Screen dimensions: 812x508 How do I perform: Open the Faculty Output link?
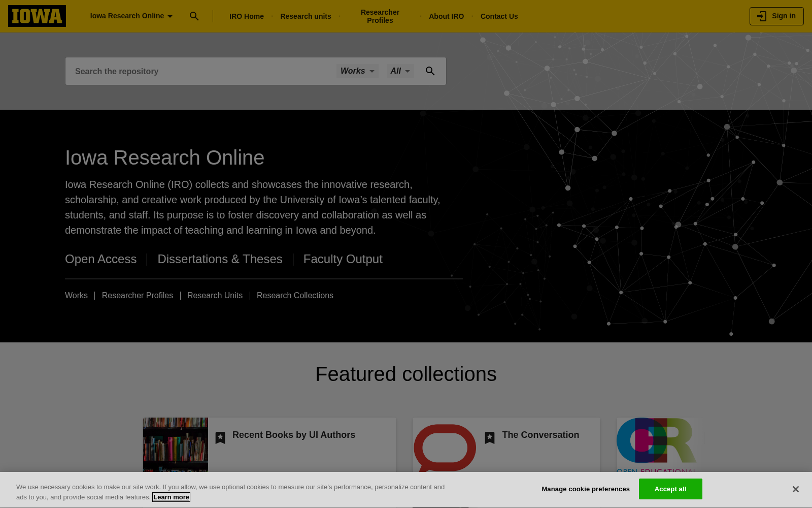pos(343,259)
